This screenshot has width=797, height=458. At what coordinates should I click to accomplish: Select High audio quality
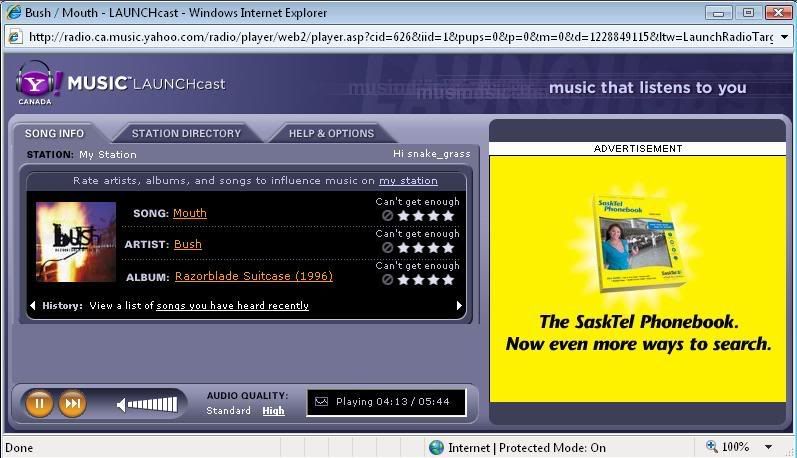pos(273,411)
